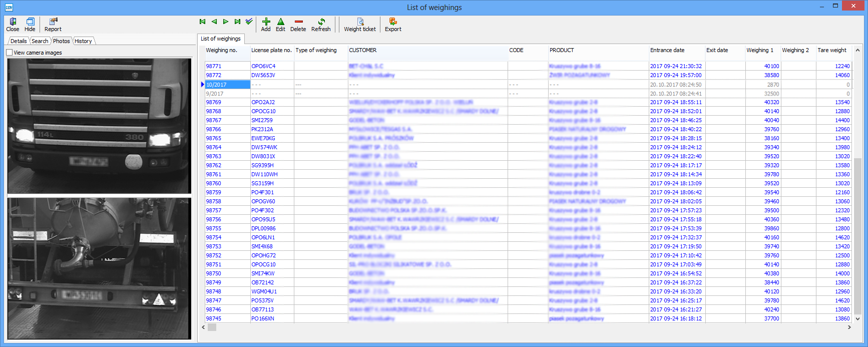Image resolution: width=868 pixels, height=347 pixels.
Task: Edit the selected weighing
Action: click(280, 24)
